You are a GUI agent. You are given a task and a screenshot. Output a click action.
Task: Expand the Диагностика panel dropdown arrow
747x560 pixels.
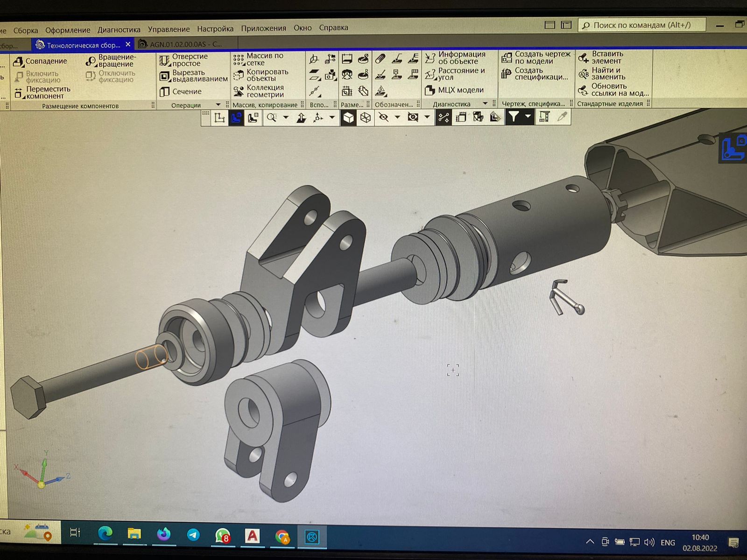pos(485,104)
